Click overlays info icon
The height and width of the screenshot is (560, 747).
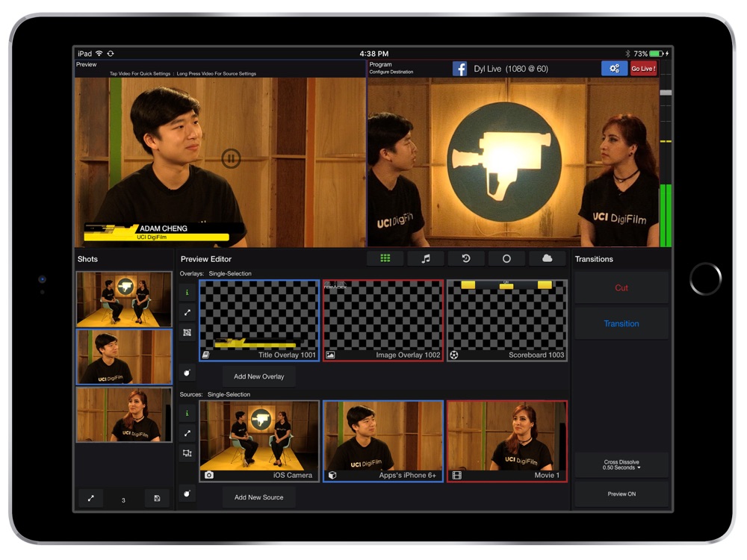[187, 293]
